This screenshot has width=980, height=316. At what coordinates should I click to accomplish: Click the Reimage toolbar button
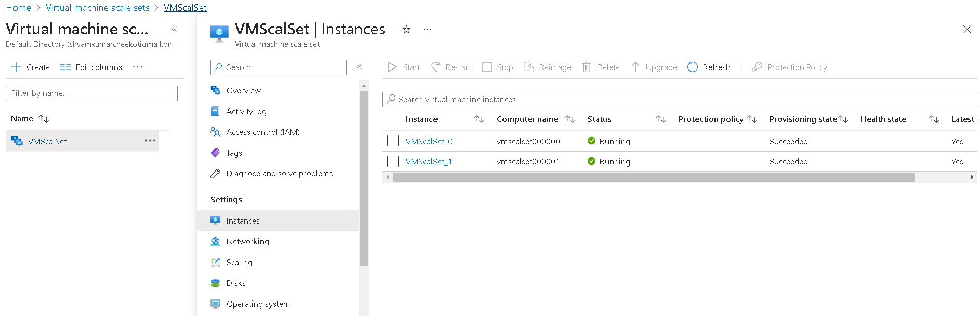pos(547,67)
